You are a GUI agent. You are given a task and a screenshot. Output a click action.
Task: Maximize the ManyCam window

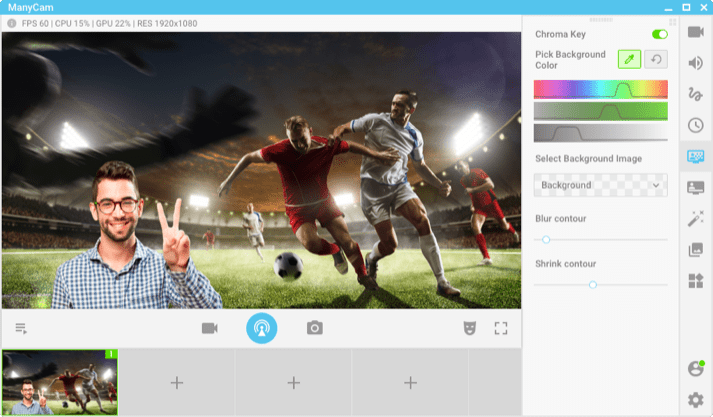686,7
